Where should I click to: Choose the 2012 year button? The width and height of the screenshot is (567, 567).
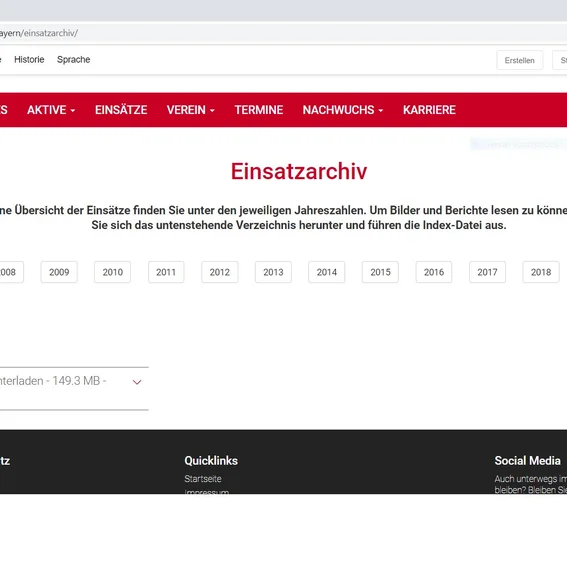(x=219, y=272)
